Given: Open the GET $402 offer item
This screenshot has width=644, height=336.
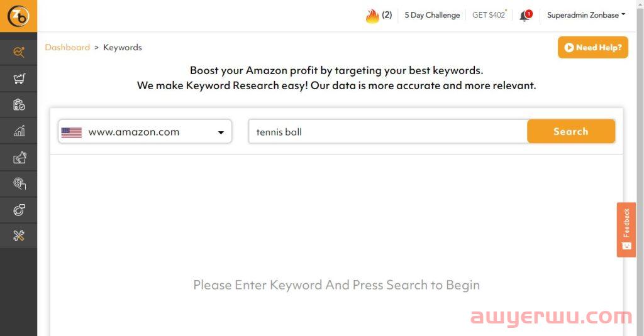Looking at the screenshot, I should [489, 15].
